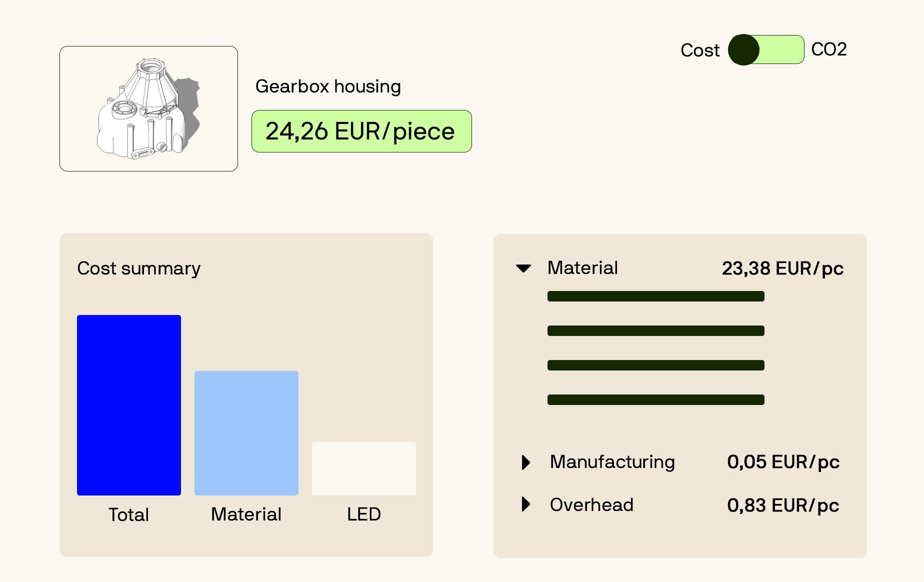Open the Manufacturing row label
This screenshot has height=582, width=924.
tap(612, 462)
